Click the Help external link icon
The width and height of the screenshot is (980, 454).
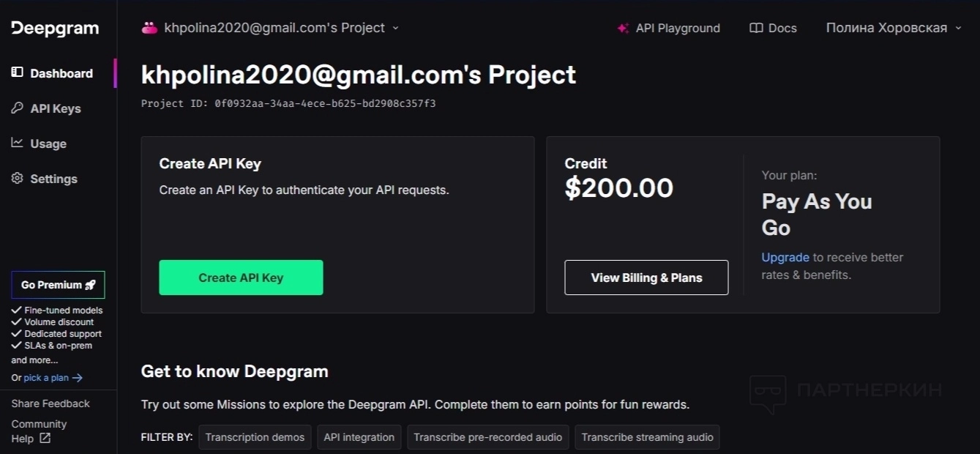(x=45, y=439)
